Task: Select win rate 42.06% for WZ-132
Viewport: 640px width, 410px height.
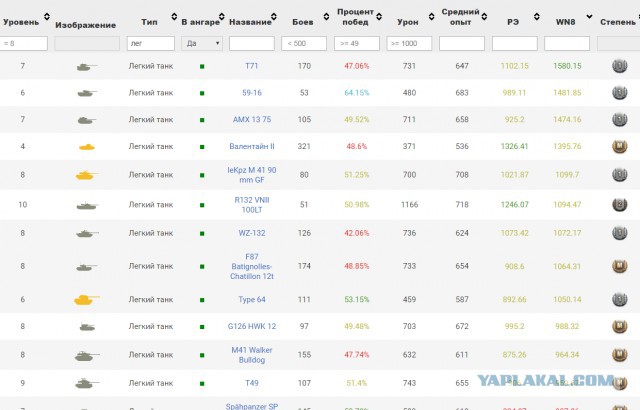Action: [x=356, y=233]
